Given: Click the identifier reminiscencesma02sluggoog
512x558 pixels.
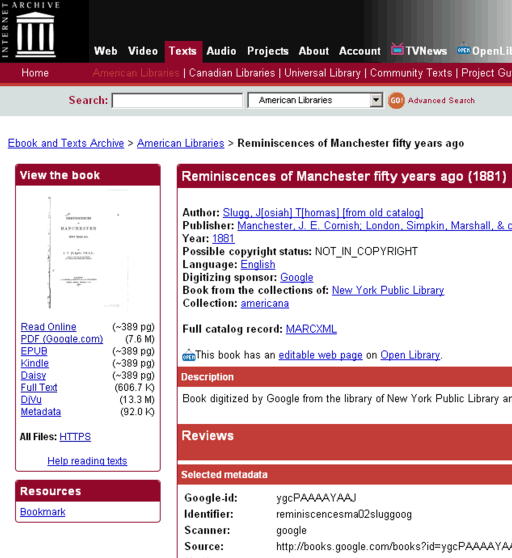Looking at the screenshot, I should click(344, 514).
